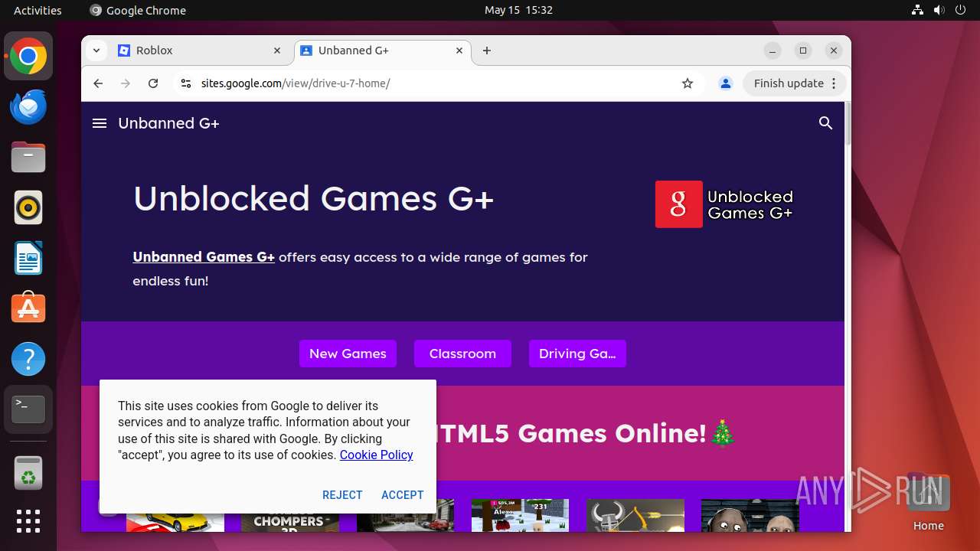Open the site search magnifier icon

click(825, 123)
